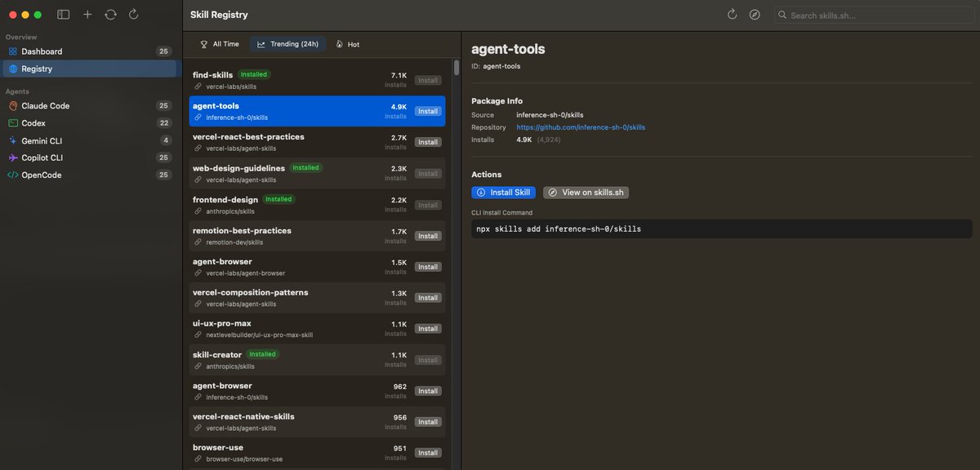Install vercel-react-native-skills skill
980x470 pixels.
[428, 422]
